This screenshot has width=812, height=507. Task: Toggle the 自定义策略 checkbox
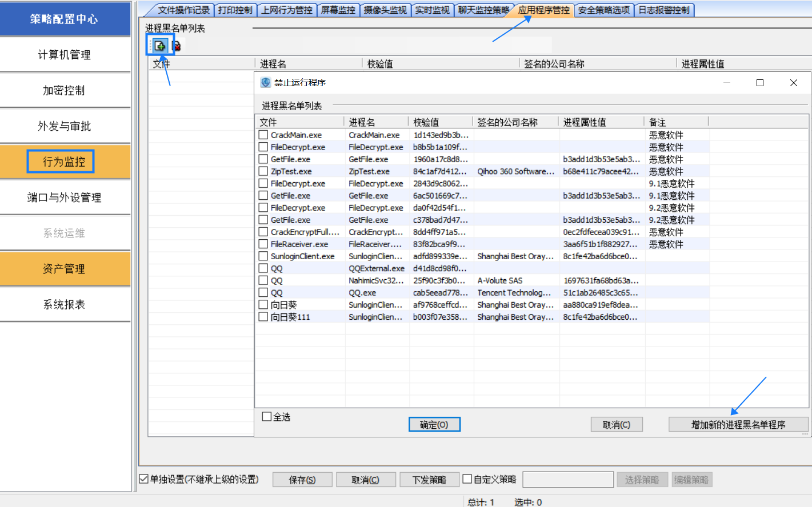click(x=467, y=479)
